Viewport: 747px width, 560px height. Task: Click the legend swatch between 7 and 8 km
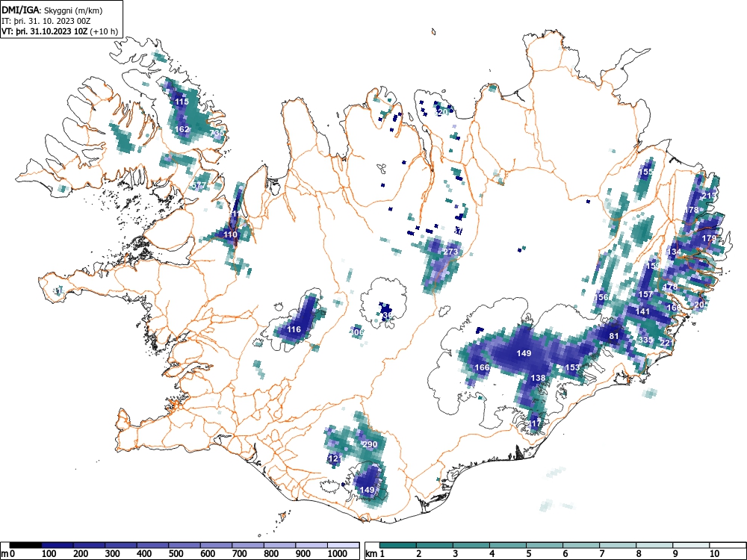click(618, 545)
